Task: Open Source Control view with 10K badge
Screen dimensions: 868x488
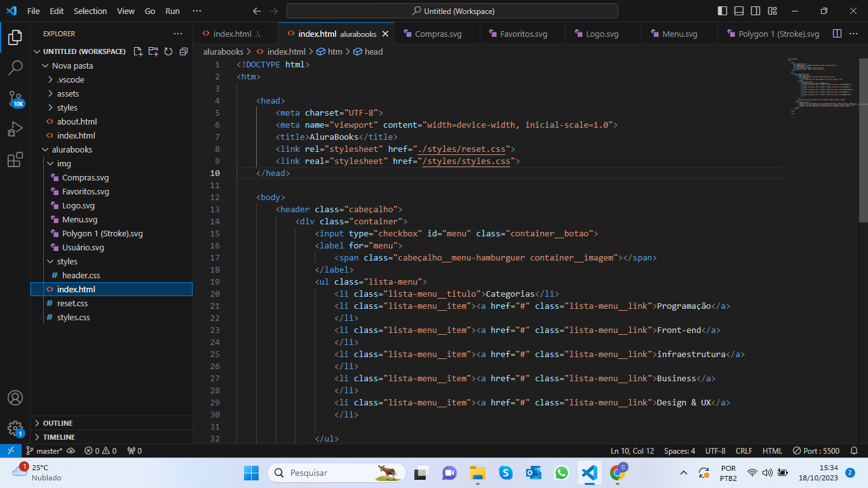Action: pyautogui.click(x=15, y=98)
